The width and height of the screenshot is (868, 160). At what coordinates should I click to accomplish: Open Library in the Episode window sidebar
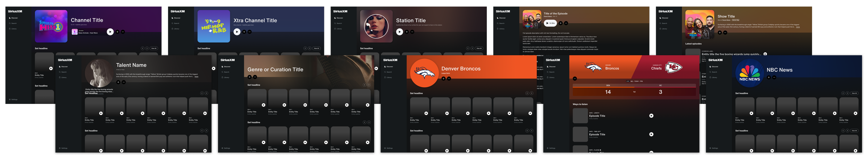501,29
